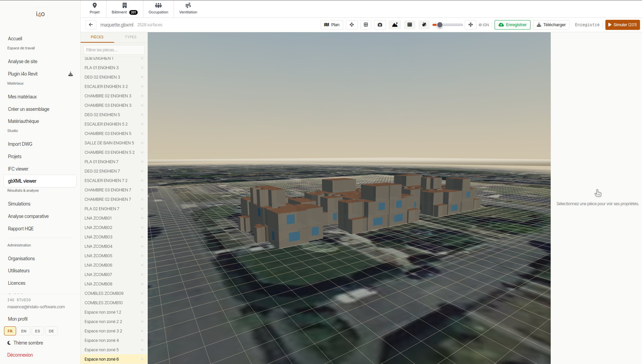The image size is (642, 364).
Task: Switch language to EN
Action: [24, 331]
